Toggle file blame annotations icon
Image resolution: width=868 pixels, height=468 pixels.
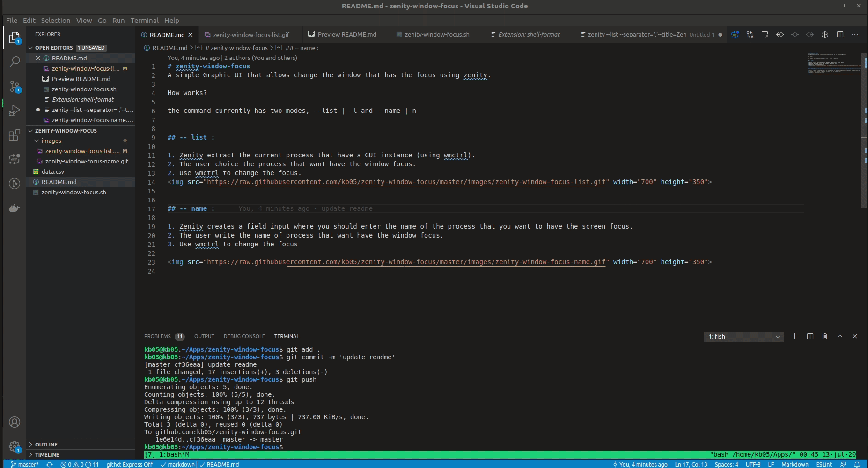[825, 35]
